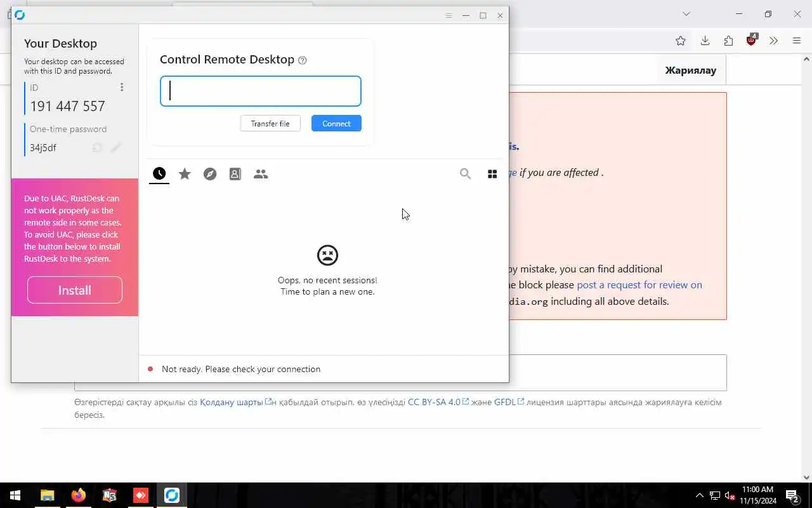Viewport: 812px width, 508px height.
Task: Open the third taskbar app icon
Action: [110, 495]
